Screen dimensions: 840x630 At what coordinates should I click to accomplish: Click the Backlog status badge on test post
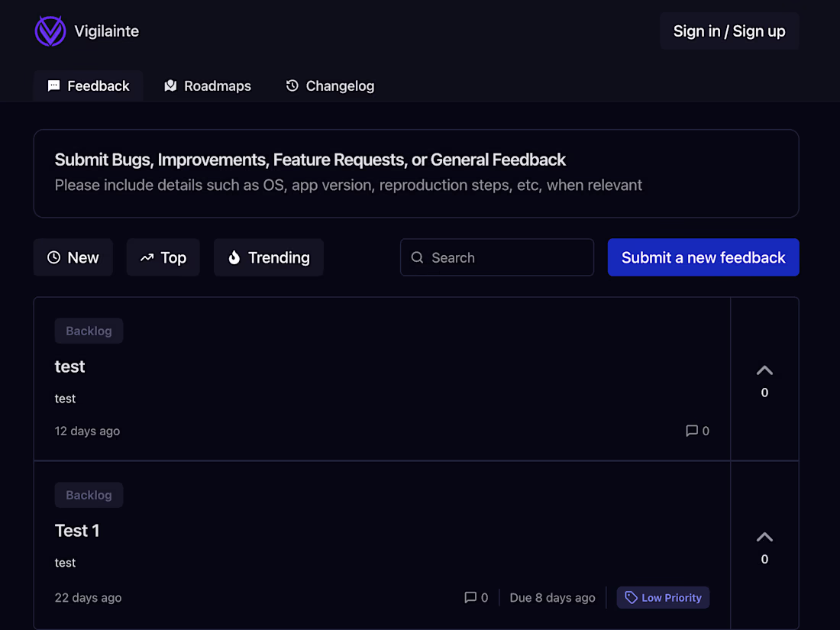[x=89, y=331]
